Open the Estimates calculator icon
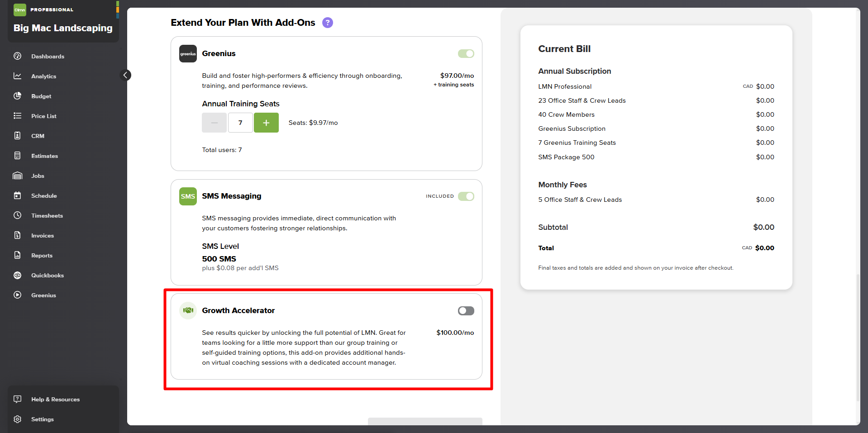The height and width of the screenshot is (433, 868). pyautogui.click(x=18, y=156)
